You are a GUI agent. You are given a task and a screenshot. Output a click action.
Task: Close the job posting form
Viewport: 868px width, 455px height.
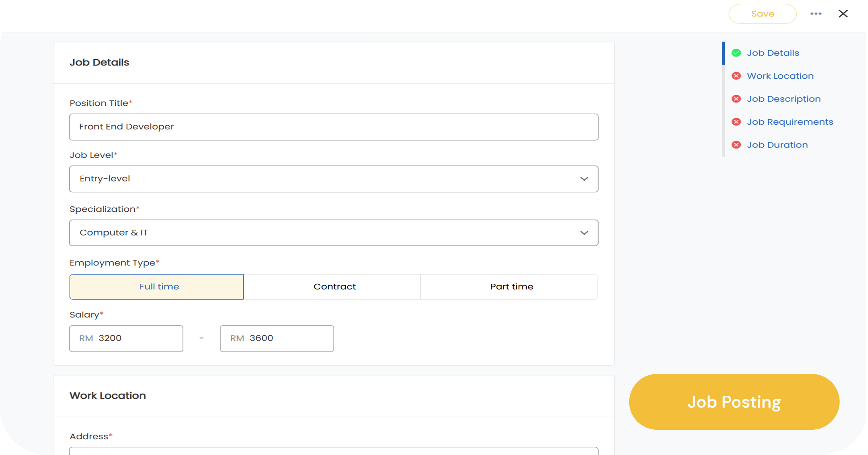pos(843,14)
